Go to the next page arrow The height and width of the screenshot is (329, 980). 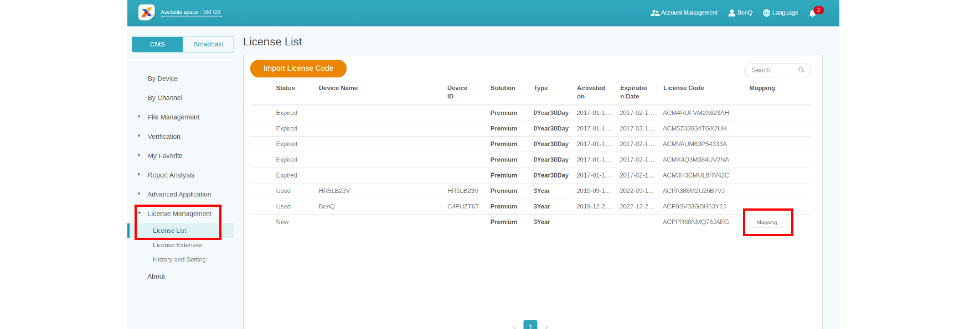pyautogui.click(x=546, y=326)
